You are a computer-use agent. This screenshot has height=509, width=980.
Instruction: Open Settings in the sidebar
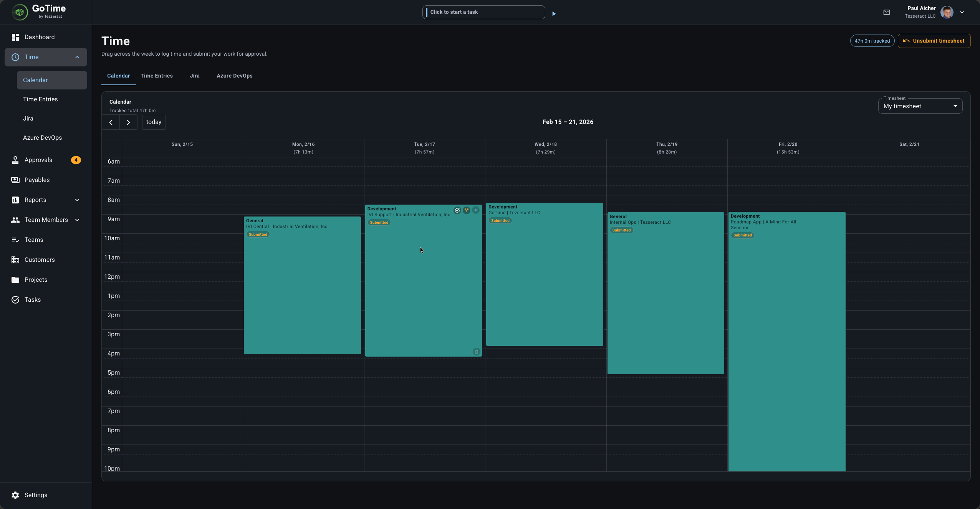(x=46, y=495)
